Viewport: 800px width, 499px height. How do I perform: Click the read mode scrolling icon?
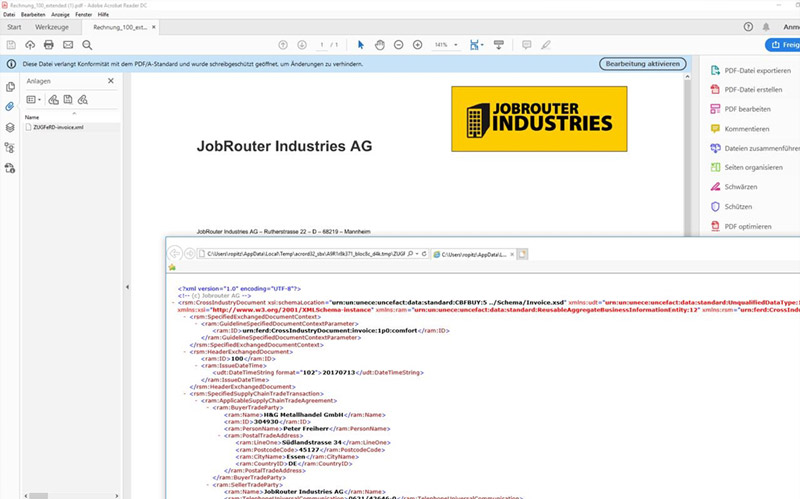[499, 45]
